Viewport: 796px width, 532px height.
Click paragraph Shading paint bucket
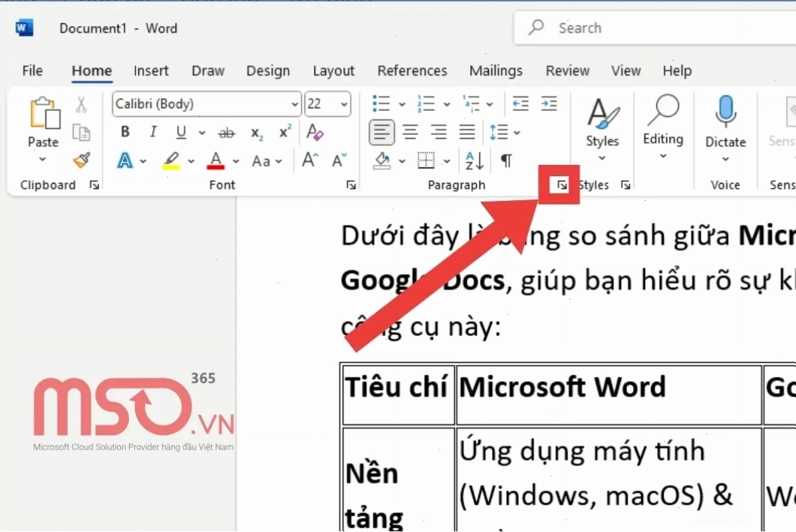point(382,161)
